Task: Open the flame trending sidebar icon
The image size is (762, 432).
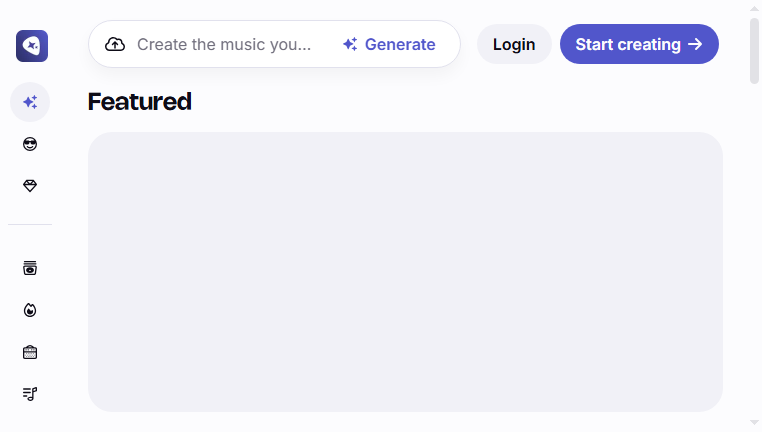Action: coord(30,310)
